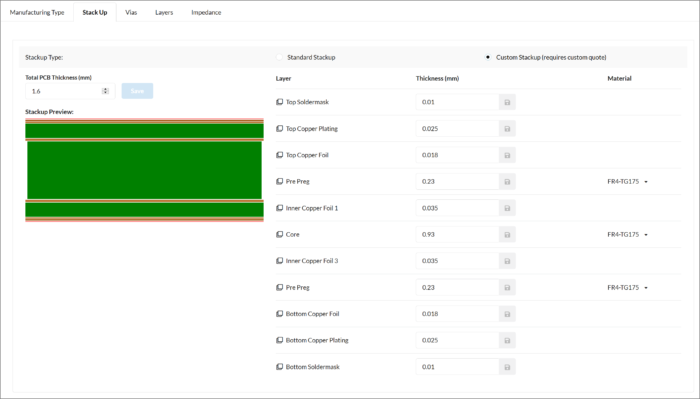Click the save icon beside Bottom Copper Foil thickness
The image size is (700, 399).
click(x=507, y=314)
